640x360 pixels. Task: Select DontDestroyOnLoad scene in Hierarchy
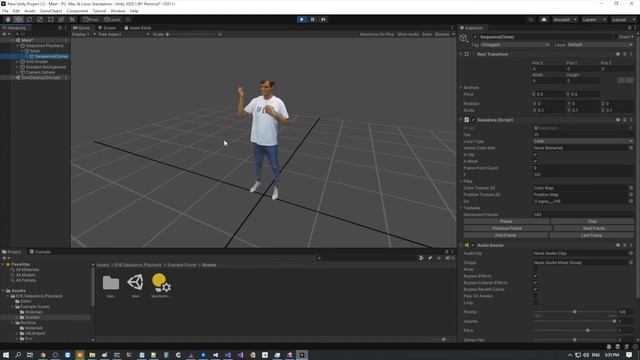coord(40,78)
